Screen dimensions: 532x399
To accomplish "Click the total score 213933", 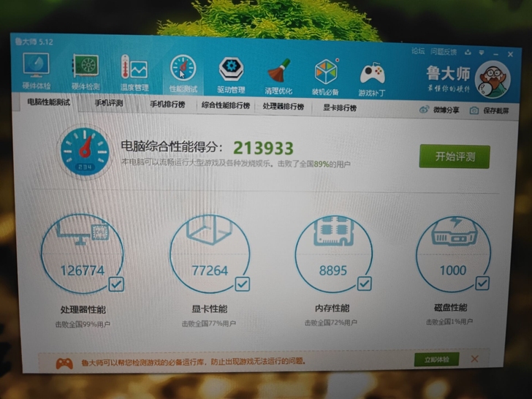I will click(263, 148).
